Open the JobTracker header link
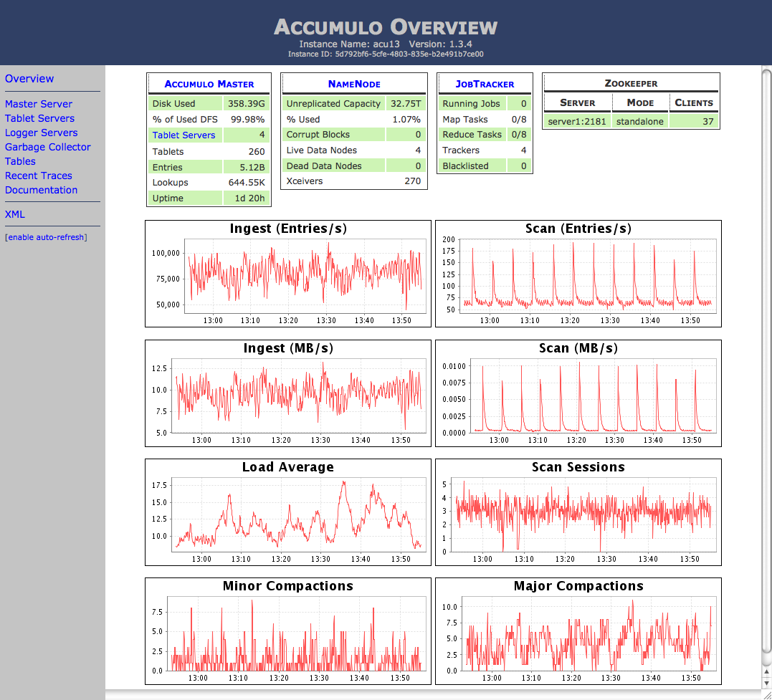The width and height of the screenshot is (772, 700). (485, 84)
